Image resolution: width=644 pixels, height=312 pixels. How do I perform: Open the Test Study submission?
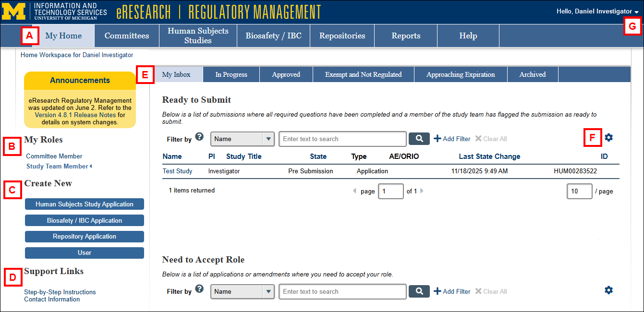point(177,171)
